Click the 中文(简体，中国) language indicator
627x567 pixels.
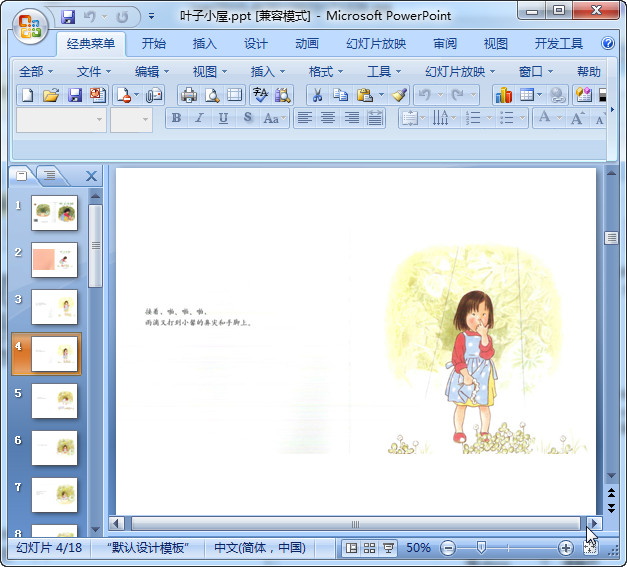coord(260,548)
